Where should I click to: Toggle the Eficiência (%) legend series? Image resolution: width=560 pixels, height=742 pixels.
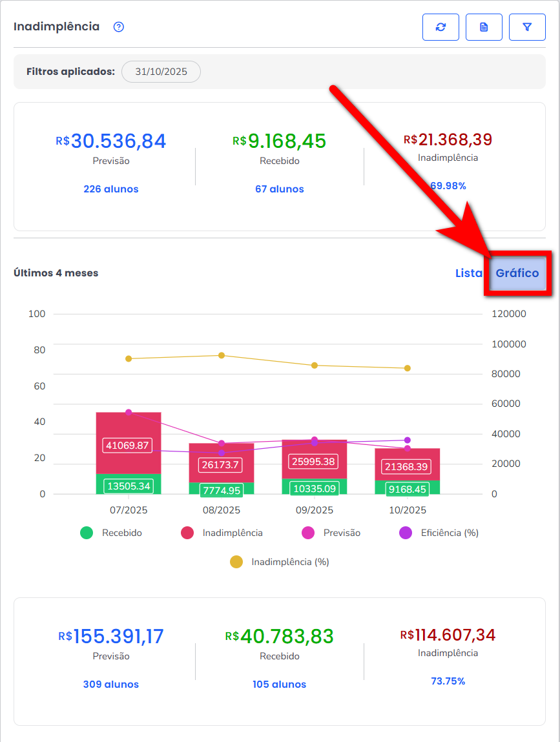[439, 533]
